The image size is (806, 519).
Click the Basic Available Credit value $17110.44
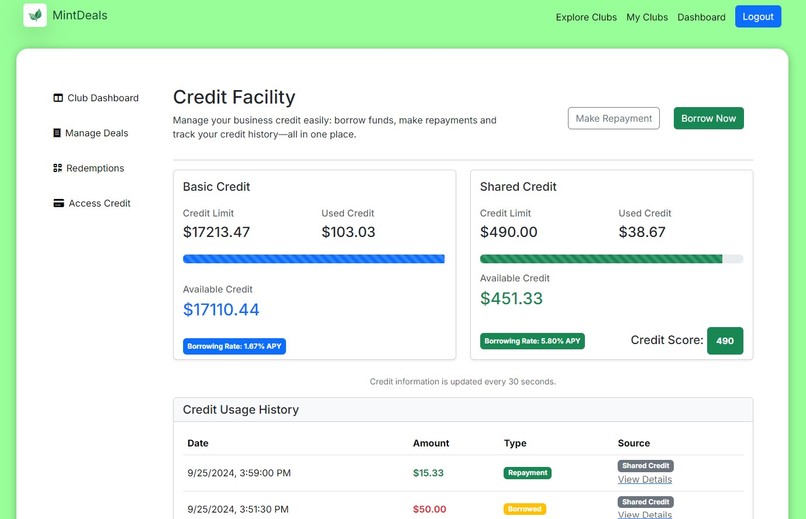221,309
